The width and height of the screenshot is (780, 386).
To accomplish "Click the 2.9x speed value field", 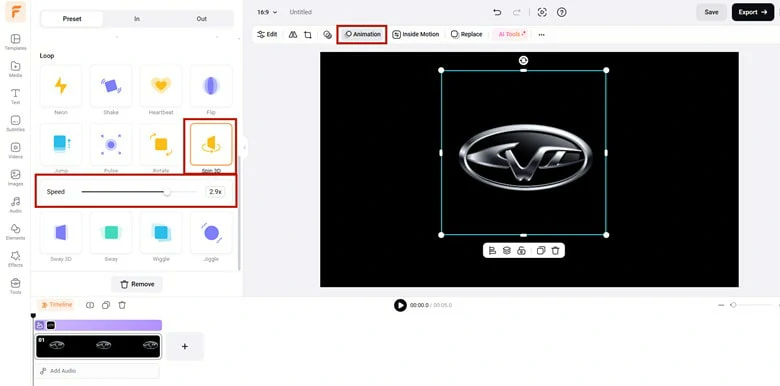I will tap(215, 192).
